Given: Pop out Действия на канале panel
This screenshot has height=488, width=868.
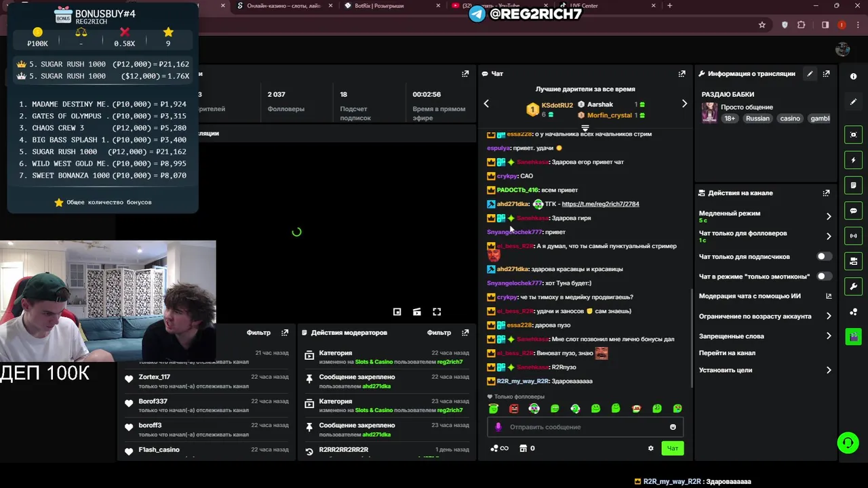Looking at the screenshot, I should click(x=827, y=193).
